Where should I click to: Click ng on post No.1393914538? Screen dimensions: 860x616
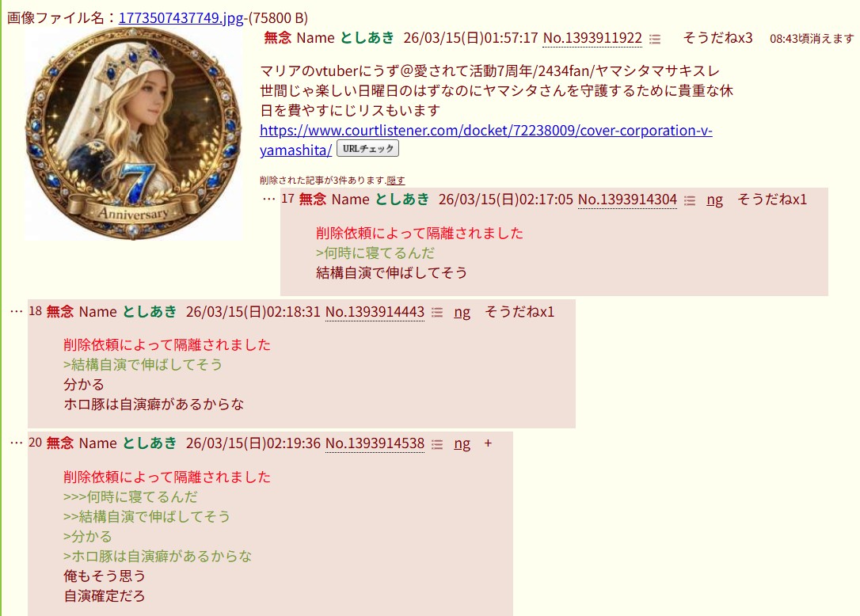click(x=462, y=443)
